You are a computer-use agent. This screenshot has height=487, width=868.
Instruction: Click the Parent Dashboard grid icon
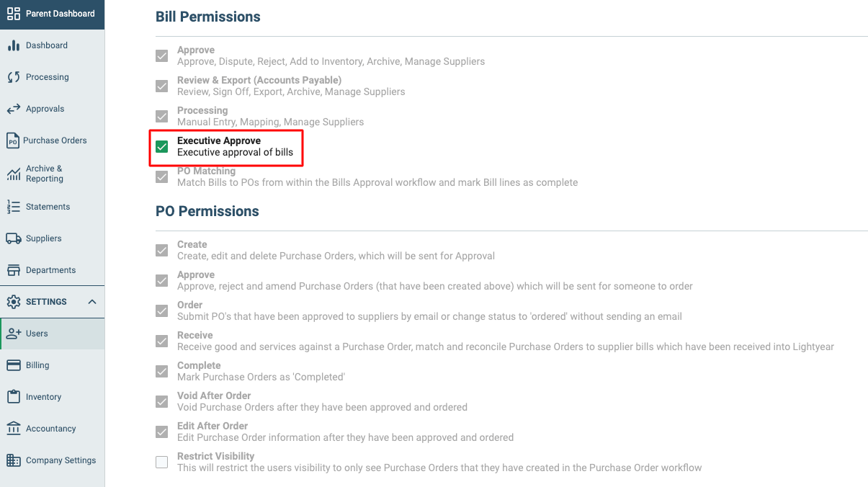(x=13, y=14)
